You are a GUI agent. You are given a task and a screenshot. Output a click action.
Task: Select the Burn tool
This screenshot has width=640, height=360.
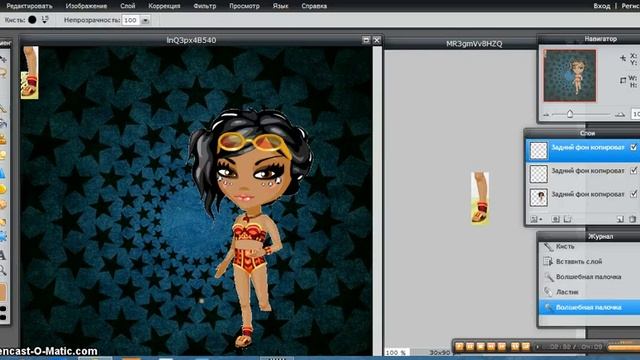[x=3, y=204]
